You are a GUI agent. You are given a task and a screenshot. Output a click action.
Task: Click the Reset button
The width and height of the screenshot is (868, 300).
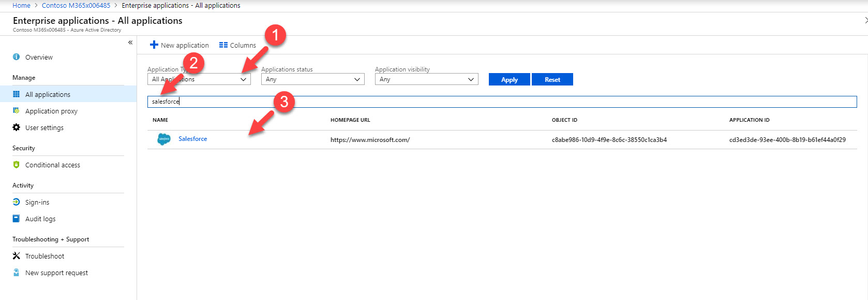(x=552, y=79)
